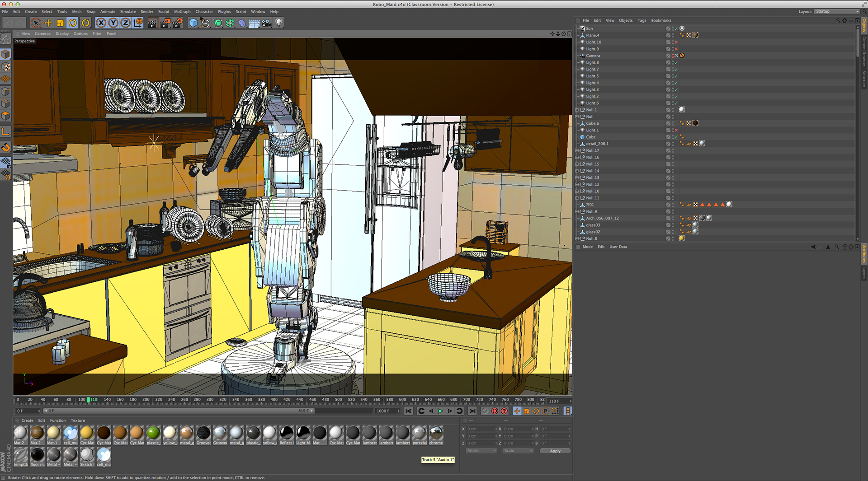Toggle X-axis lock button
Screen dimensions: 868x481
(x=101, y=23)
